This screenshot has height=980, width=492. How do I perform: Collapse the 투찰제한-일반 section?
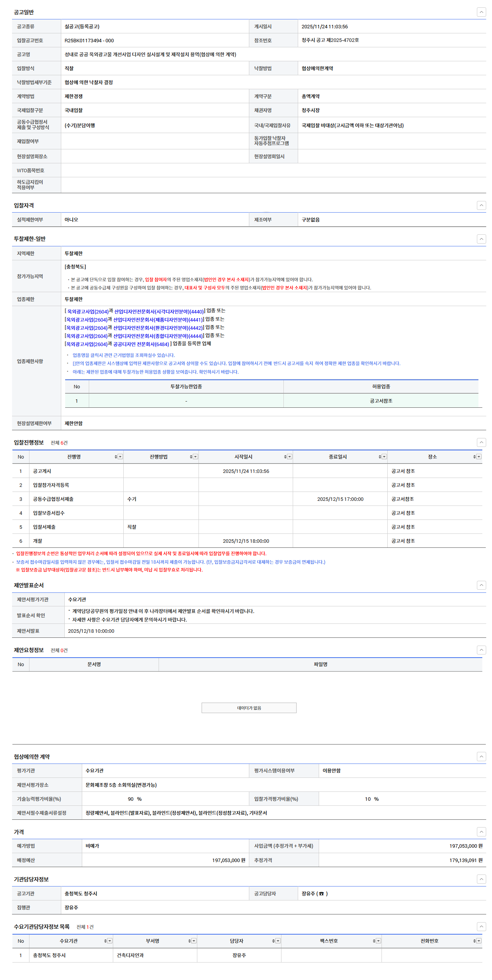481,239
